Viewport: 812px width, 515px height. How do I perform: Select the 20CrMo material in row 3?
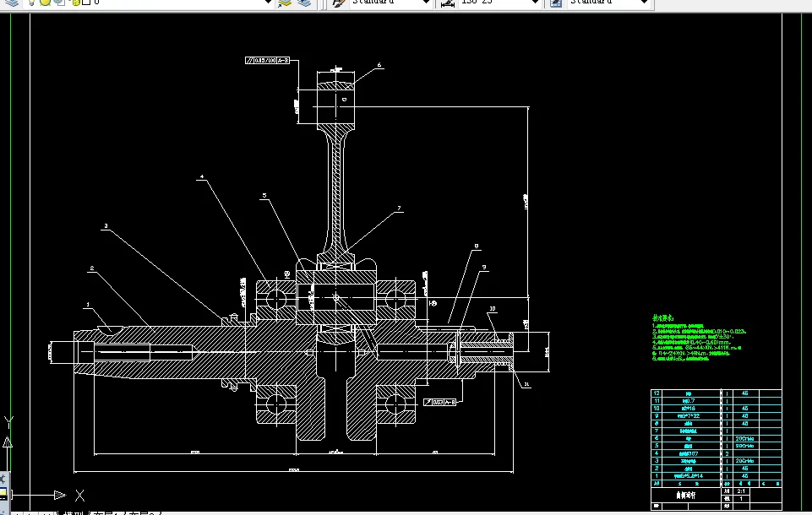pos(744,461)
